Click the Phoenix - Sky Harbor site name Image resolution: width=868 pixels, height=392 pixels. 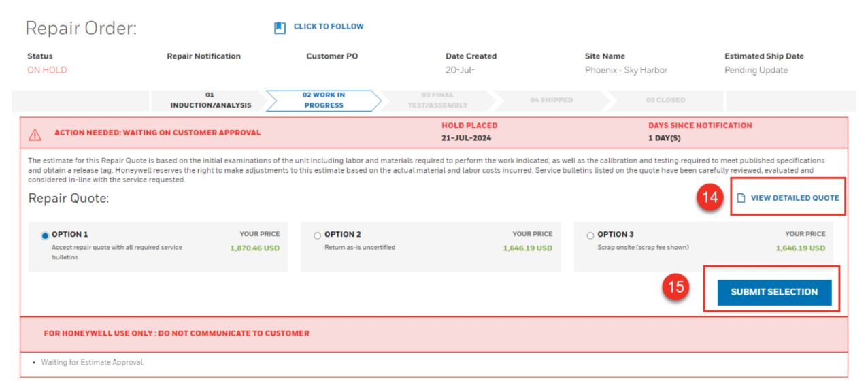626,70
